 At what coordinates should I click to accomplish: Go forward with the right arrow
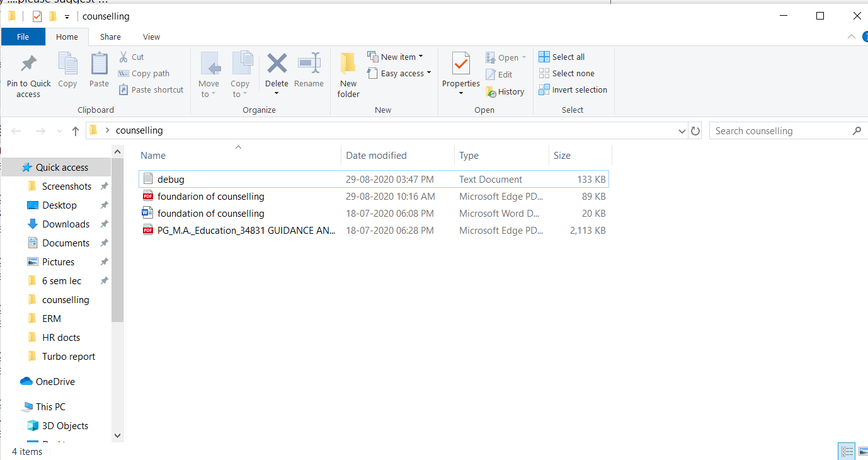40,131
